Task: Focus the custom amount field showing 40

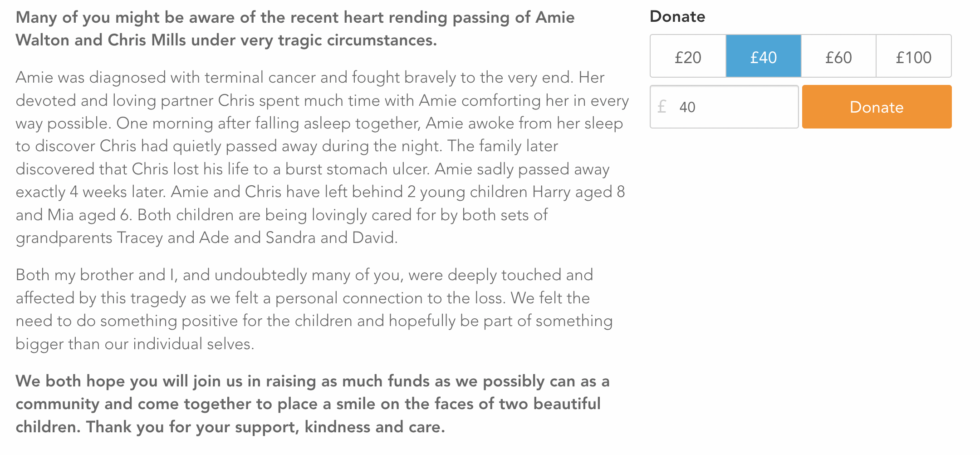Action: pyautogui.click(x=724, y=107)
